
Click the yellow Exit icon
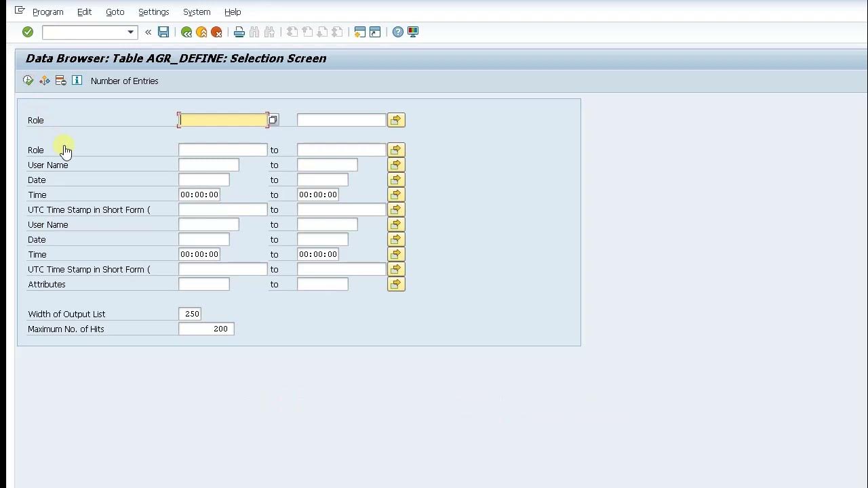pyautogui.click(x=201, y=32)
